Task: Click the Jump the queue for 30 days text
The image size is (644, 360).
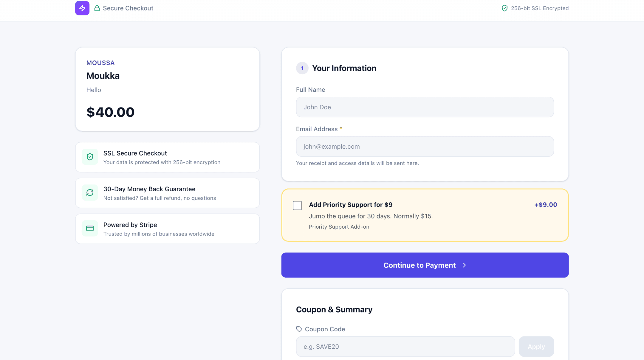Action: click(x=371, y=216)
